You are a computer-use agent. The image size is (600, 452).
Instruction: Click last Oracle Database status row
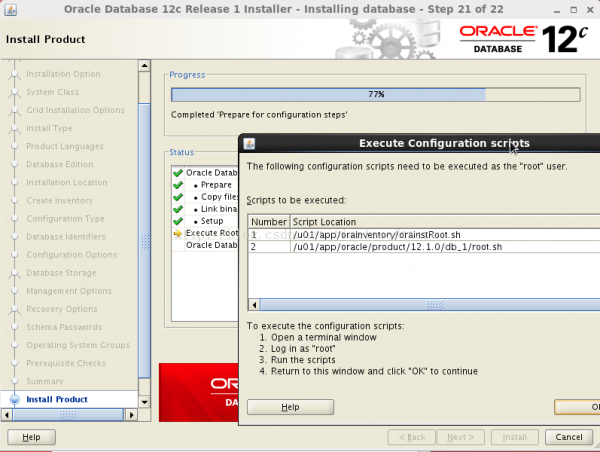click(212, 245)
